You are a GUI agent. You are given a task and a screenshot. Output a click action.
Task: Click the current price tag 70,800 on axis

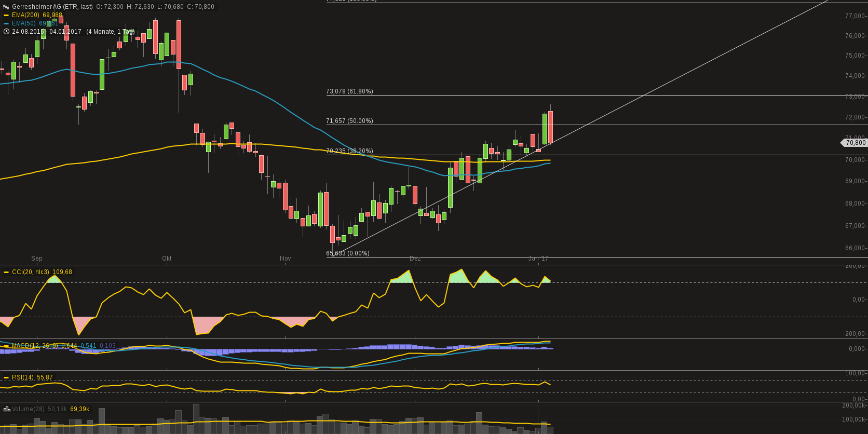(855, 142)
